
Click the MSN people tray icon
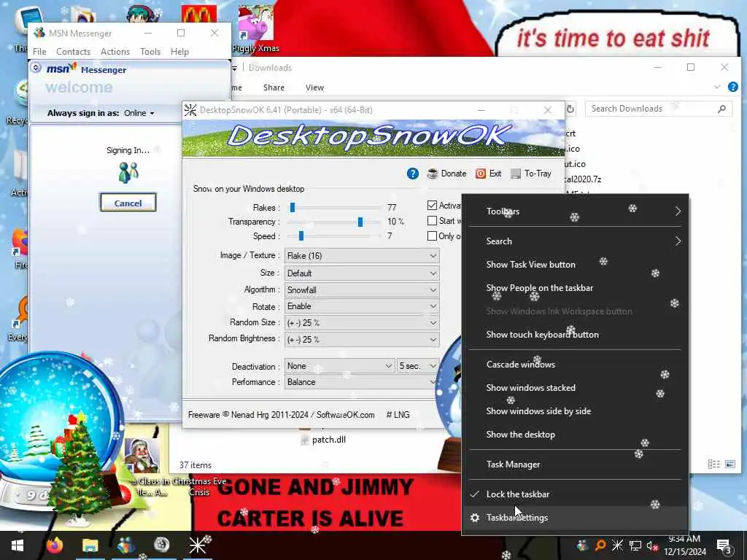coord(582,545)
